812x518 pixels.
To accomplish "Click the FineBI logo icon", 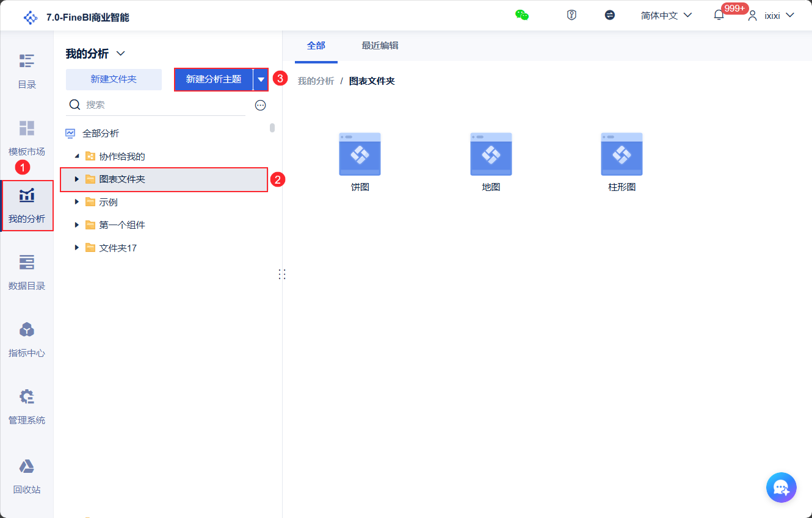I will click(31, 17).
